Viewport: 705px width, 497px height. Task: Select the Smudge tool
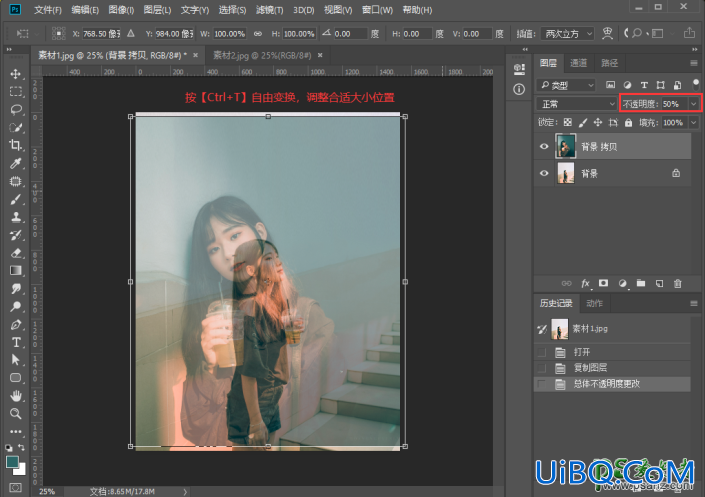point(16,288)
